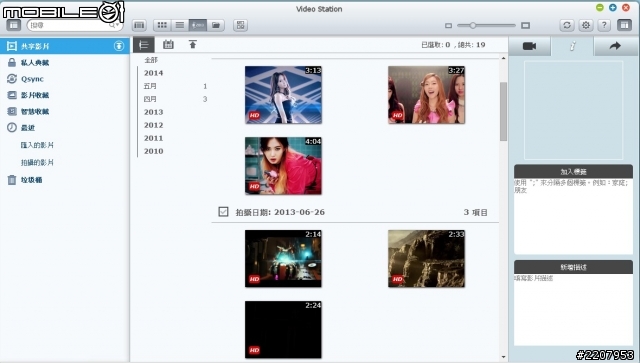
Task: Switch to folder view mode
Action: point(216,25)
